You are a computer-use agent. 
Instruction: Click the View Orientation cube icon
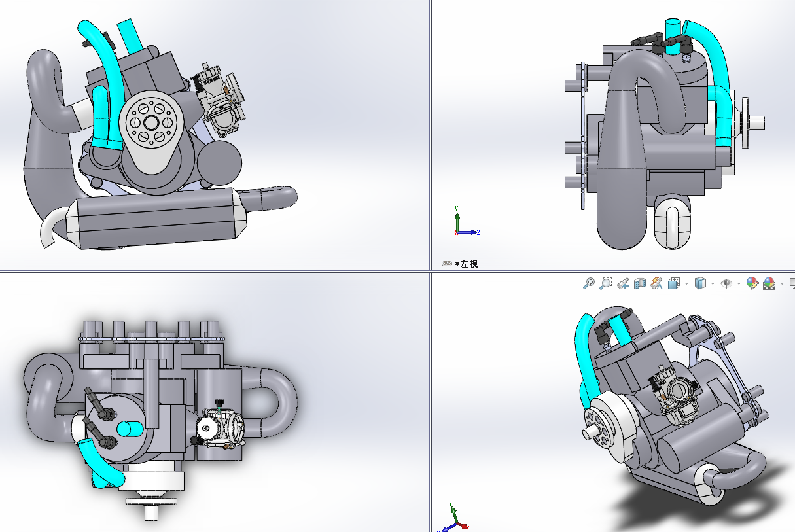point(674,283)
